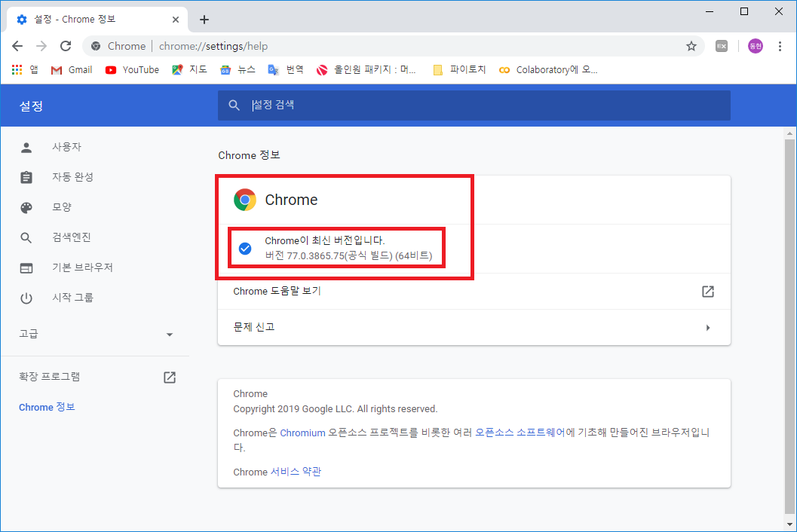Click the Copyright 2019 Google LLC text
Viewport: 797px width, 532px height.
[x=336, y=409]
